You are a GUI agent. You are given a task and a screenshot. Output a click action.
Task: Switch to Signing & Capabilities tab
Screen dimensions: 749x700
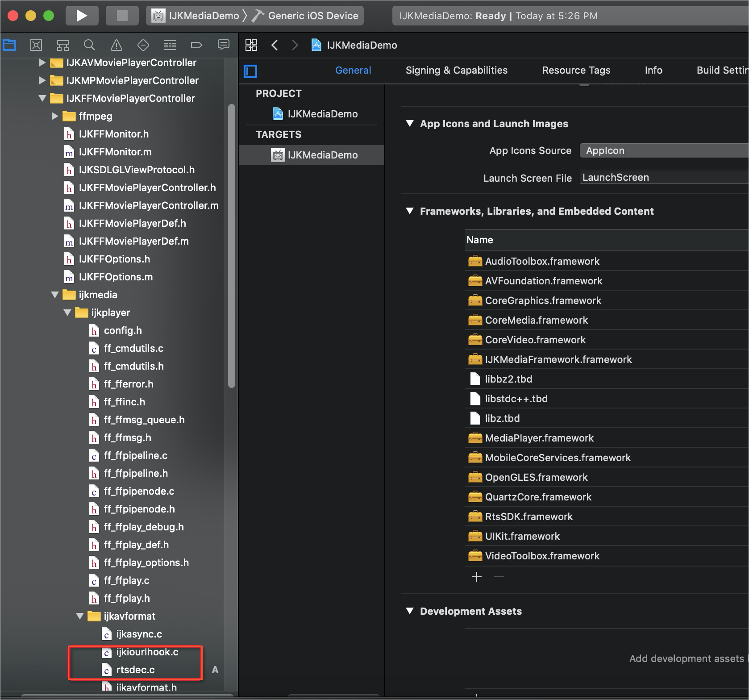click(456, 70)
